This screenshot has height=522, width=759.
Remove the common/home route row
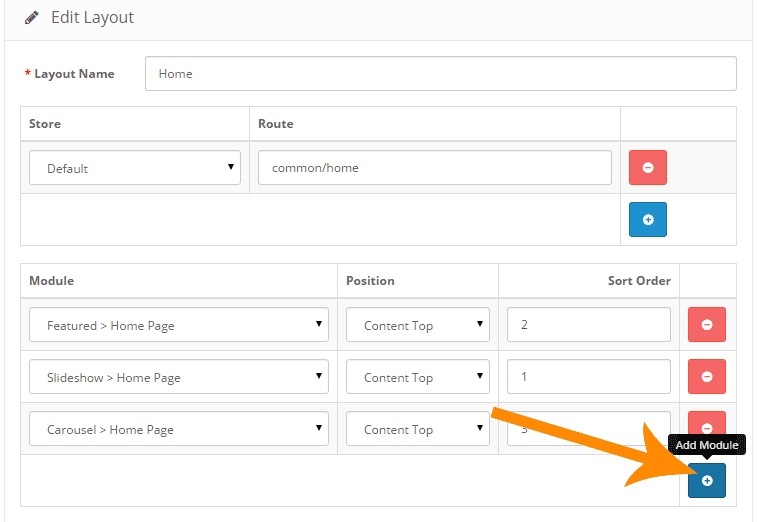648,168
